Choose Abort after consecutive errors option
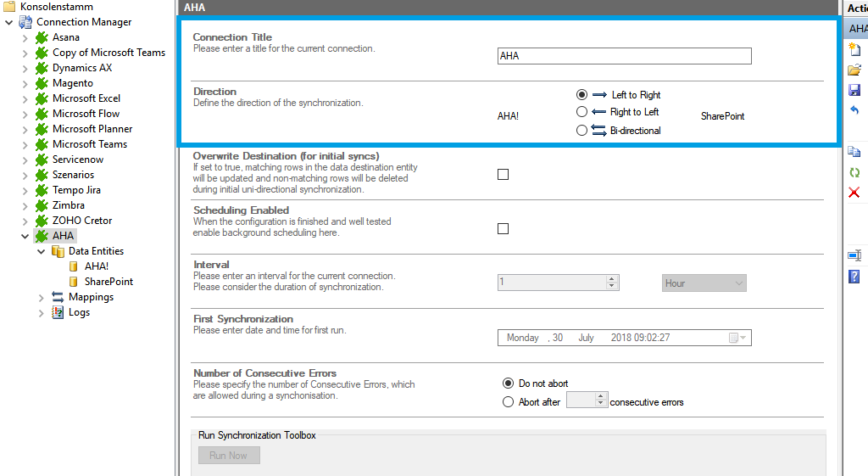Viewport: 868px width, 476px height. [x=509, y=402]
